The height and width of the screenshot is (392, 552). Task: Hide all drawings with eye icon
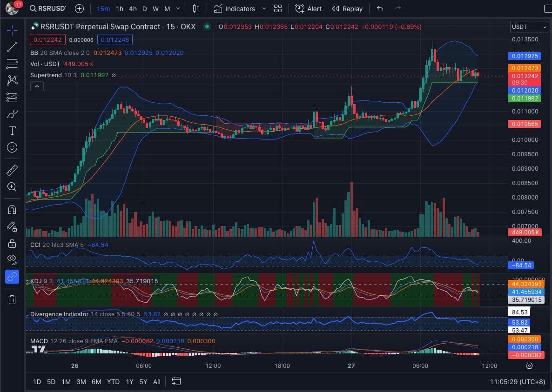pos(12,259)
